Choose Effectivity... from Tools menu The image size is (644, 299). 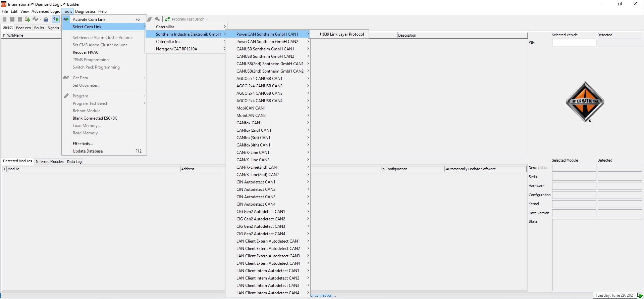[x=104, y=144]
